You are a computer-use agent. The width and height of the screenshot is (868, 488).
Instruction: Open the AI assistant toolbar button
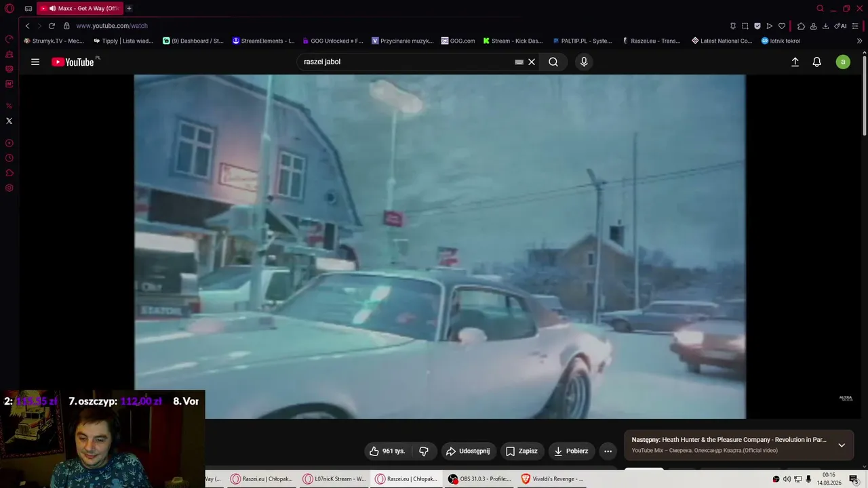(840, 26)
